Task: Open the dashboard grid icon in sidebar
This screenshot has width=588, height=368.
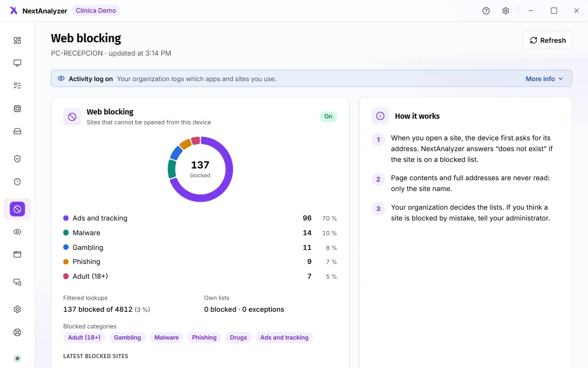Action: 17,40
